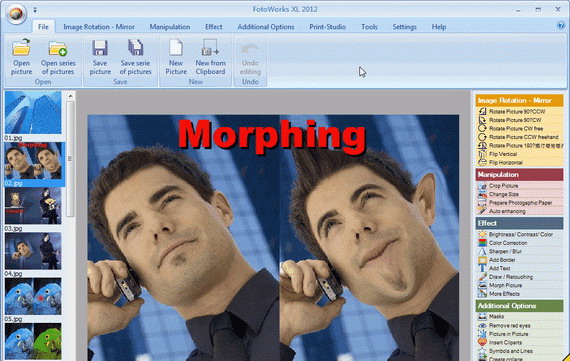Click the Color Correction icon
This screenshot has height=361, width=570.
[482, 243]
